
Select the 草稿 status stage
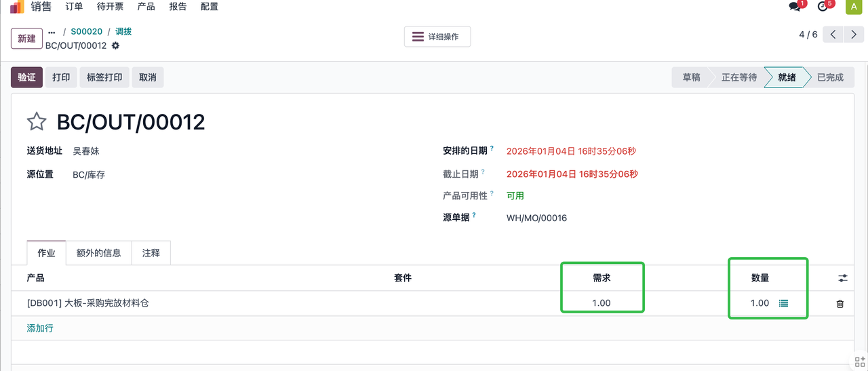(691, 77)
